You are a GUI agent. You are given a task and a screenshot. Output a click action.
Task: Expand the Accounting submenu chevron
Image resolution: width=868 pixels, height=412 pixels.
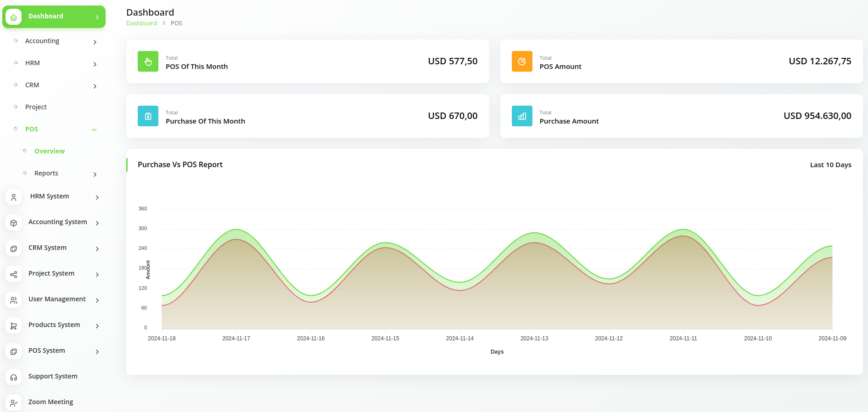[95, 42]
